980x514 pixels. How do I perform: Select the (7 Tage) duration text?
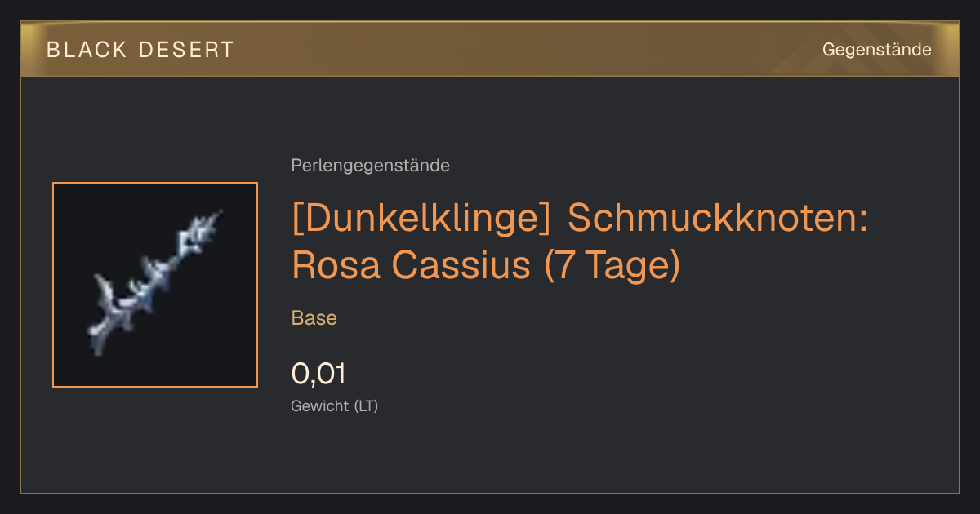[x=612, y=266]
